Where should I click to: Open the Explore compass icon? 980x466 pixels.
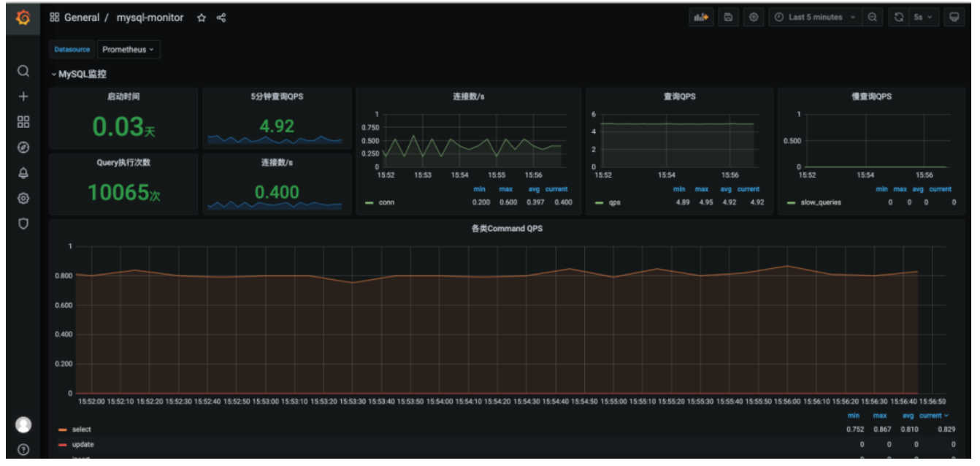(23, 148)
